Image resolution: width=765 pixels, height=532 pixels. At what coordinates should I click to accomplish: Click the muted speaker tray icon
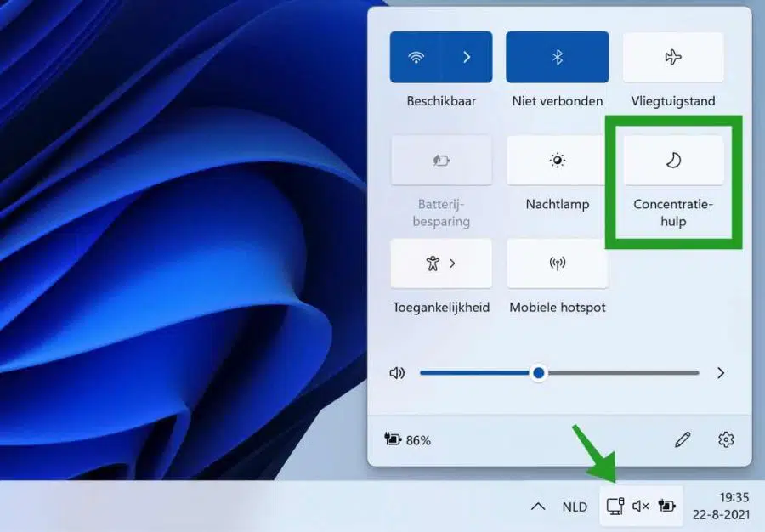pos(641,507)
